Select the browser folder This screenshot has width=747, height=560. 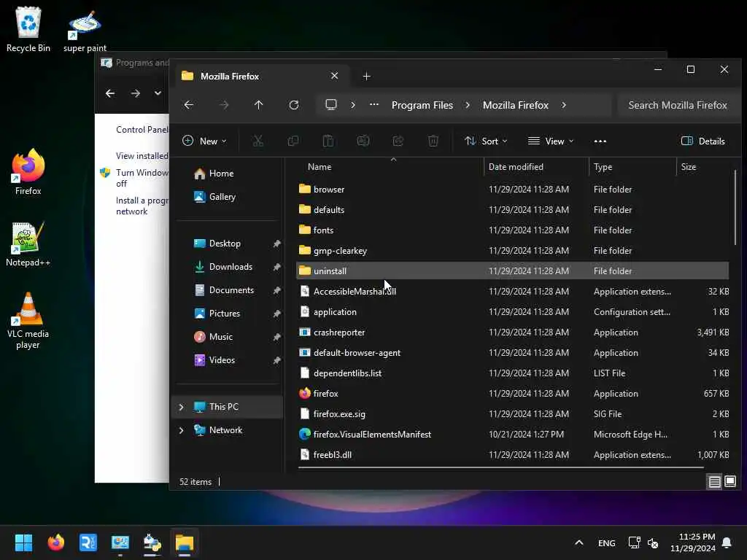pyautogui.click(x=512, y=189)
